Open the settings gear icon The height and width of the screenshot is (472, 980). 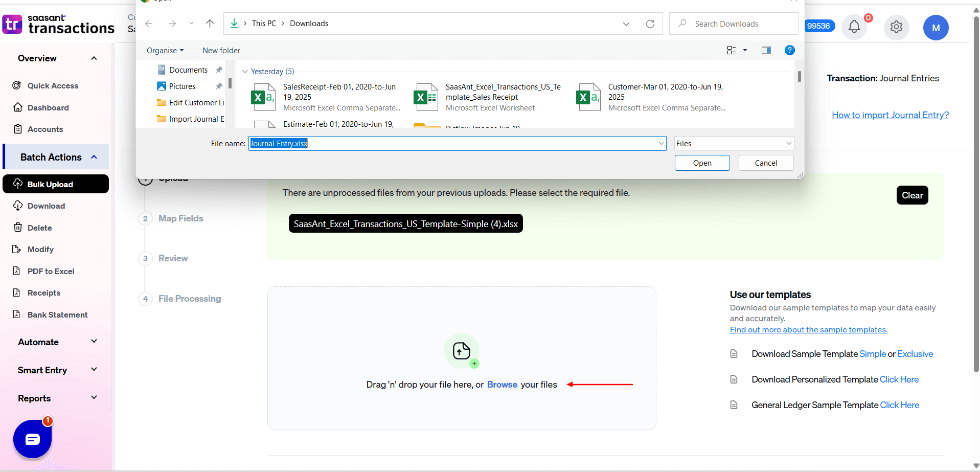[x=896, y=27]
